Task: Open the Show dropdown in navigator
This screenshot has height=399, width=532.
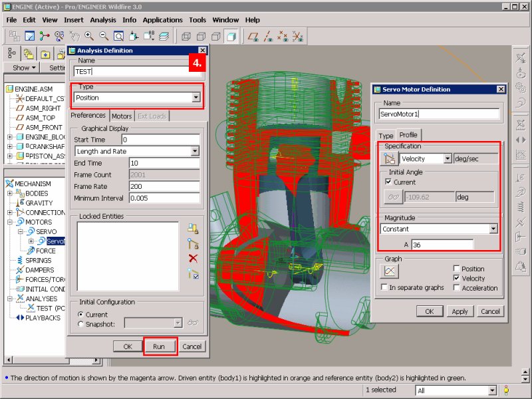Action: click(x=24, y=68)
